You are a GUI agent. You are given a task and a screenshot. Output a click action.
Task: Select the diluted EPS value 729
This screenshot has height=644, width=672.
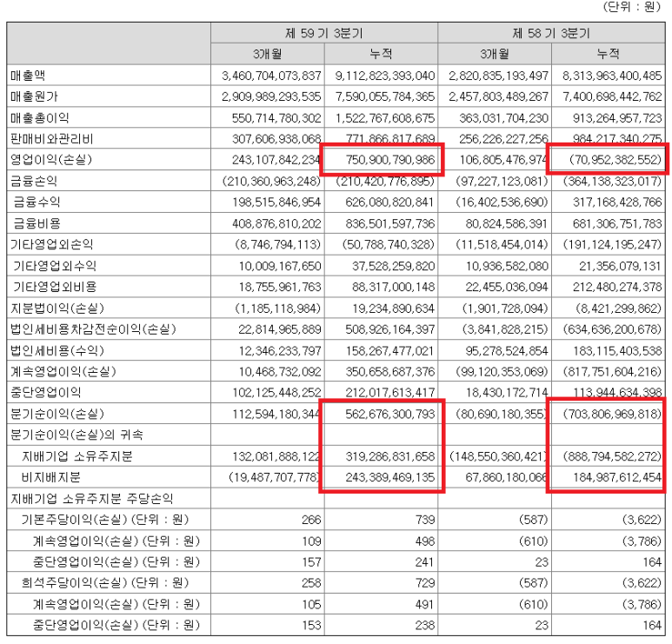pos(425,582)
